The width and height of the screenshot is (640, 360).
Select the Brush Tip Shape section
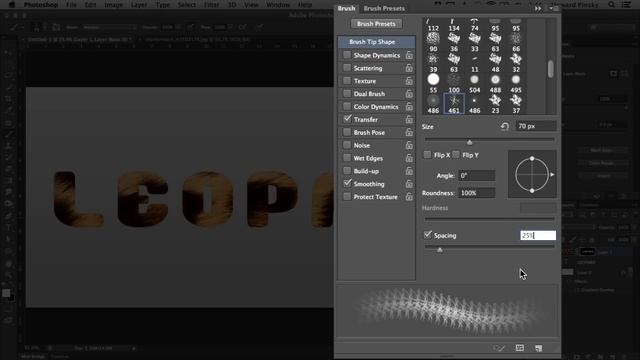[x=376, y=42]
